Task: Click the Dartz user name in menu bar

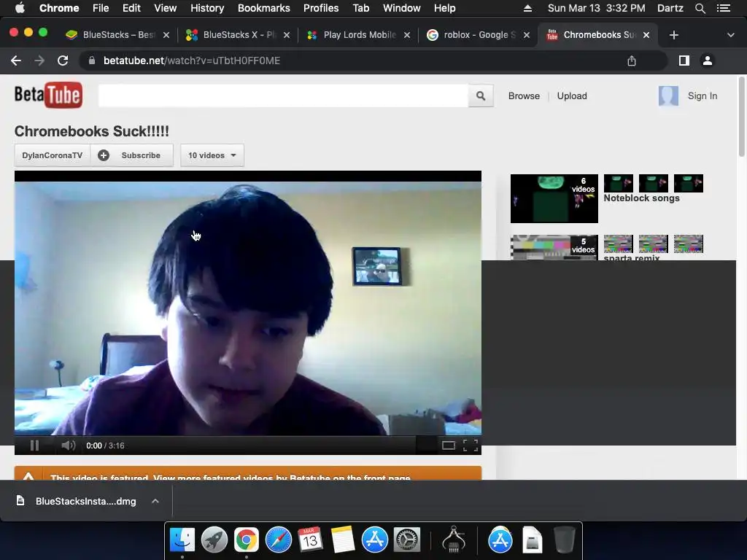Action: tap(670, 8)
